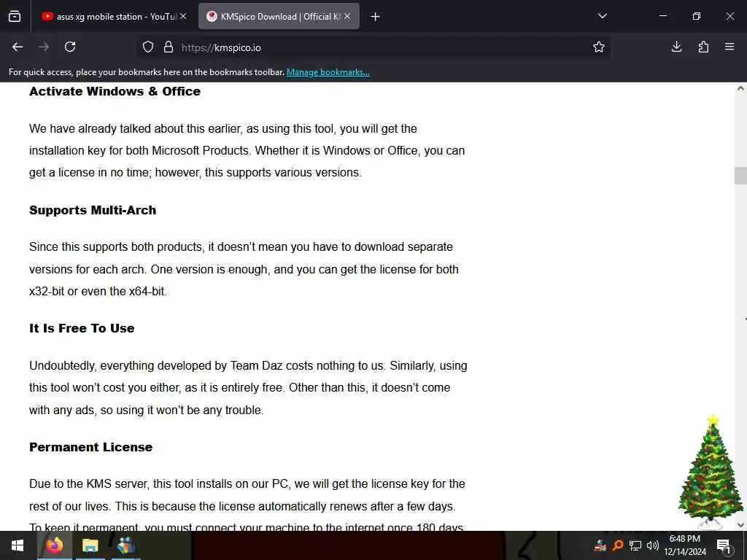Image resolution: width=747 pixels, height=560 pixels.
Task: Go back to the previous page
Action: (18, 47)
